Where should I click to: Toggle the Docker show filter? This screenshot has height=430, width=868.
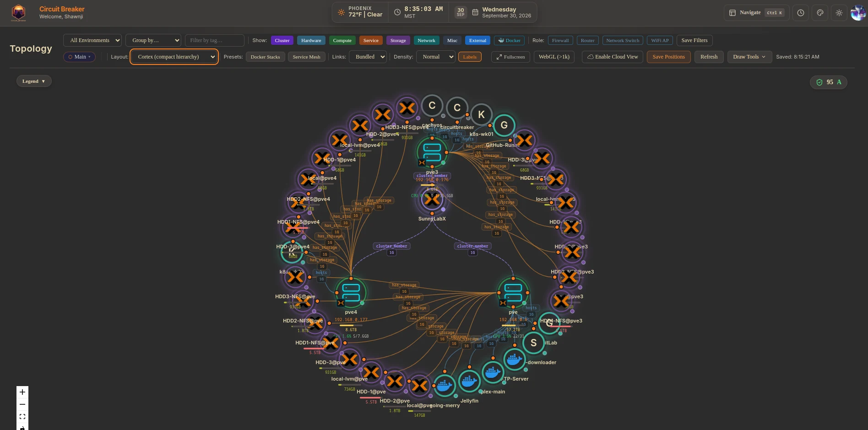pos(509,40)
